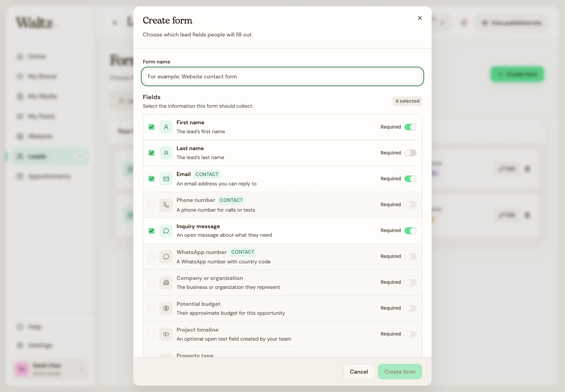Click the CONTACT tag beside WhatsApp number
The height and width of the screenshot is (392, 565).
pyautogui.click(x=243, y=252)
